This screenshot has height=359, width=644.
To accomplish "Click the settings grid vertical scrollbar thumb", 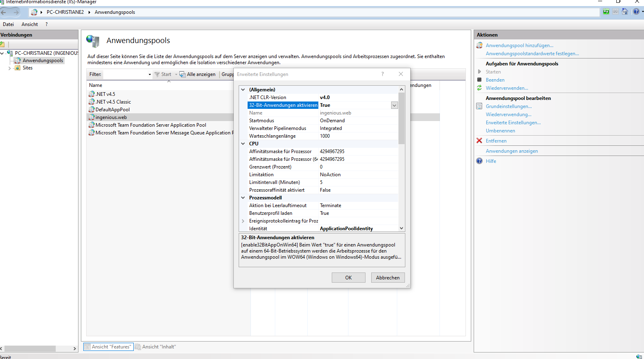I will (x=401, y=119).
